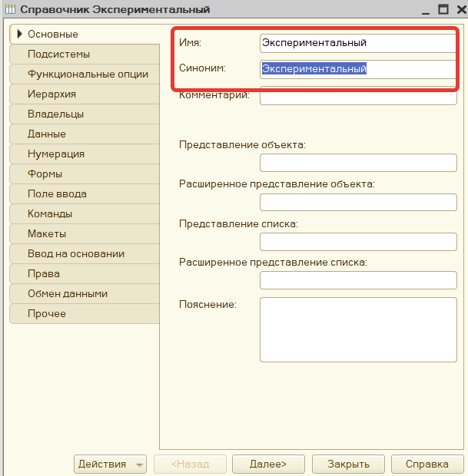Image resolution: width=468 pixels, height=476 pixels.
Task: Click the Далее> button
Action: coord(268,464)
